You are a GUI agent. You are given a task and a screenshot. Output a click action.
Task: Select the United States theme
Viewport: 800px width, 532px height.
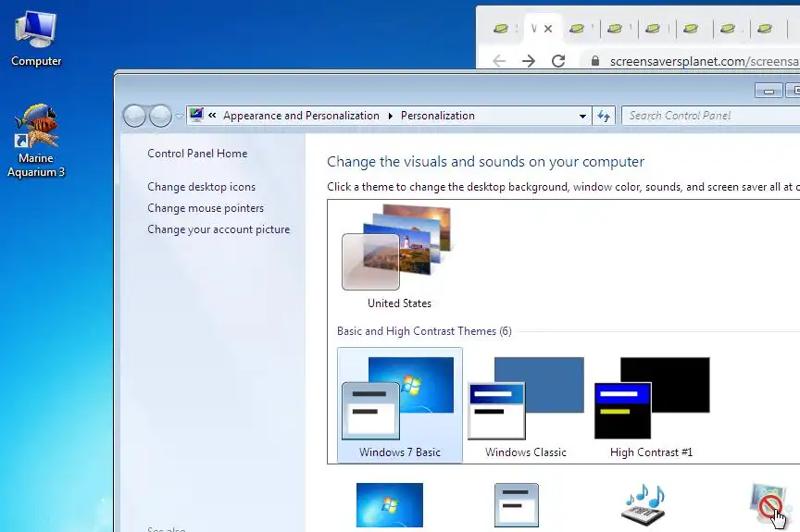point(399,257)
